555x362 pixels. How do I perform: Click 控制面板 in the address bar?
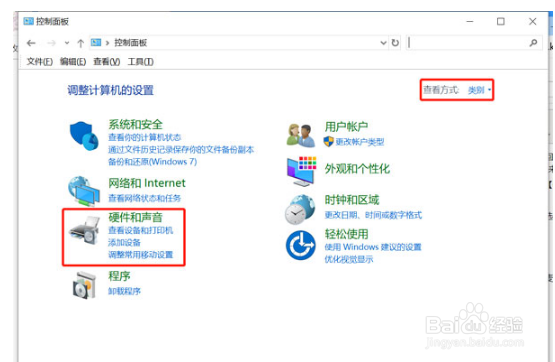coord(130,43)
